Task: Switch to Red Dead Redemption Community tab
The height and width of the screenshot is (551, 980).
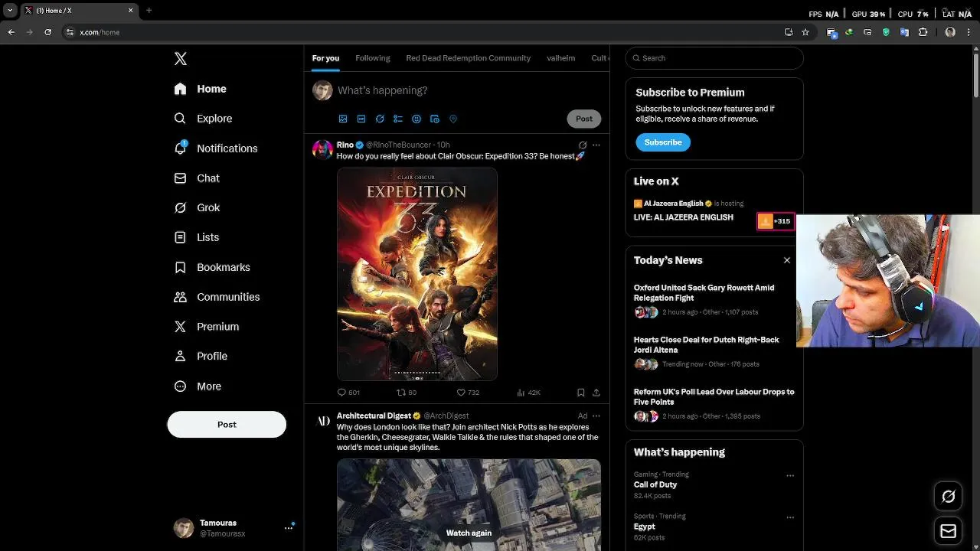Action: click(x=468, y=58)
